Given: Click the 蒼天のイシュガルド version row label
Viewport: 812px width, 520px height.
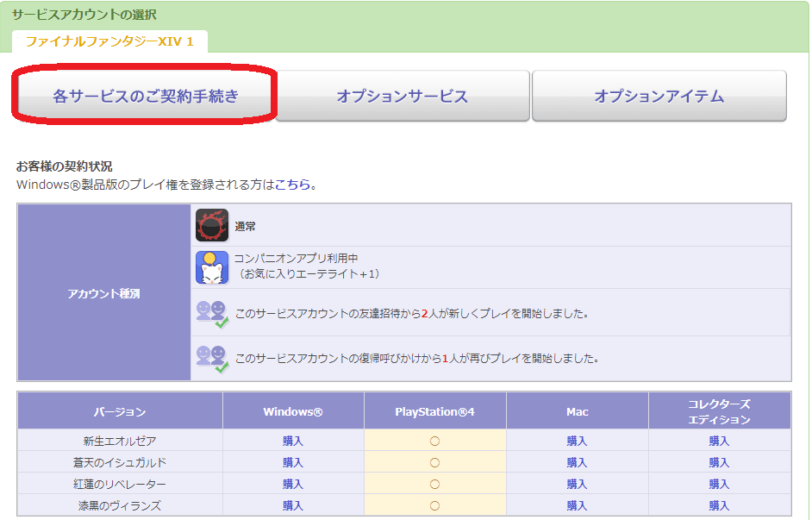Looking at the screenshot, I should pos(120,462).
